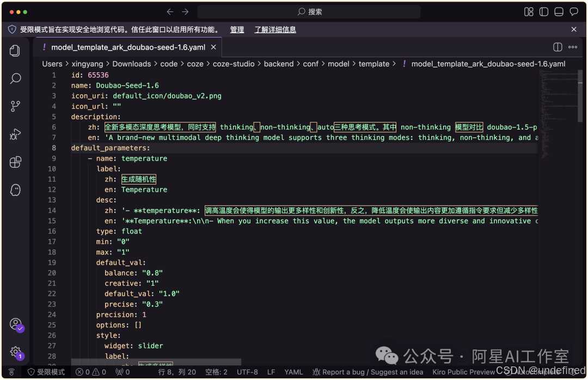Click the 管理 link in banner
Viewport: 588px width, 380px height.
pos(237,29)
